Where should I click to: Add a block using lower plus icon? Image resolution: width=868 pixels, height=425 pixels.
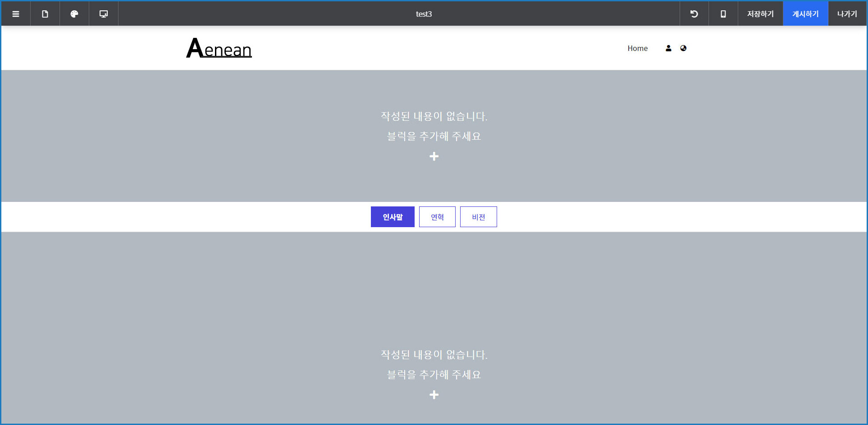tap(434, 395)
